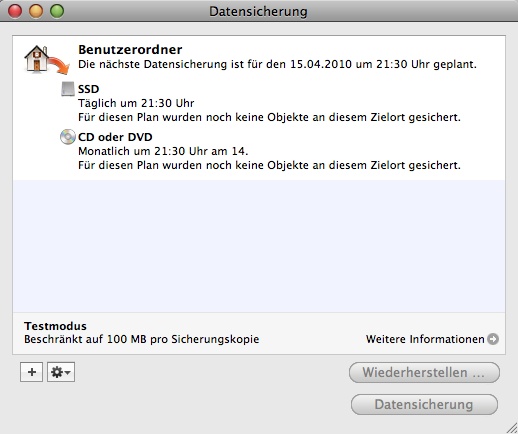Zoom window using the green button
The image size is (518, 434).
click(57, 11)
